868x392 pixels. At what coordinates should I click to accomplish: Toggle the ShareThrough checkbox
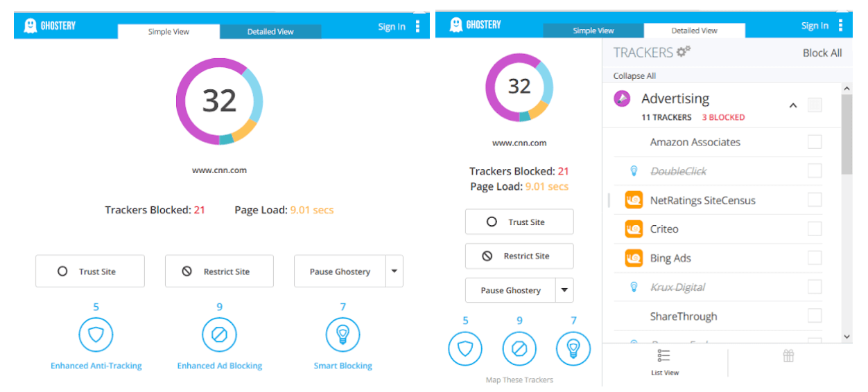click(815, 316)
